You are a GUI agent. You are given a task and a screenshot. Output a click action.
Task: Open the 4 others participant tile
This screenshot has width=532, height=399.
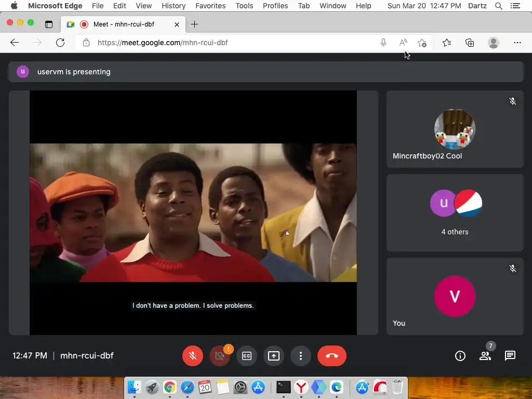click(455, 212)
